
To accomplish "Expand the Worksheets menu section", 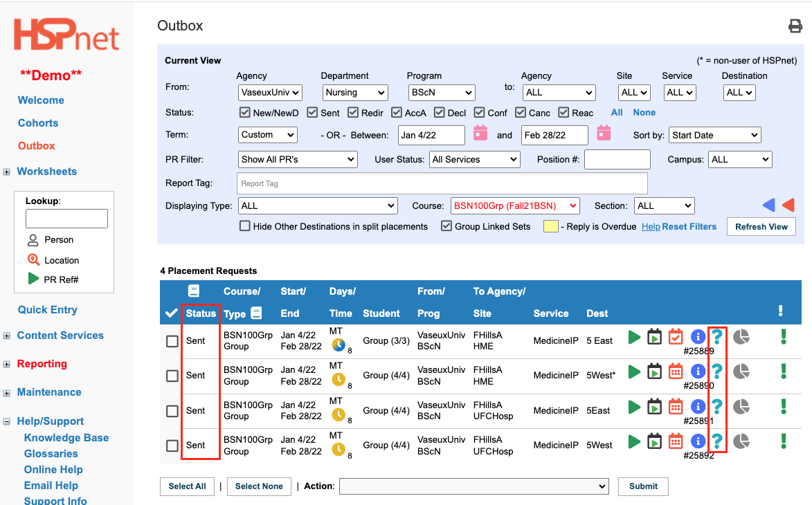I will [x=6, y=172].
